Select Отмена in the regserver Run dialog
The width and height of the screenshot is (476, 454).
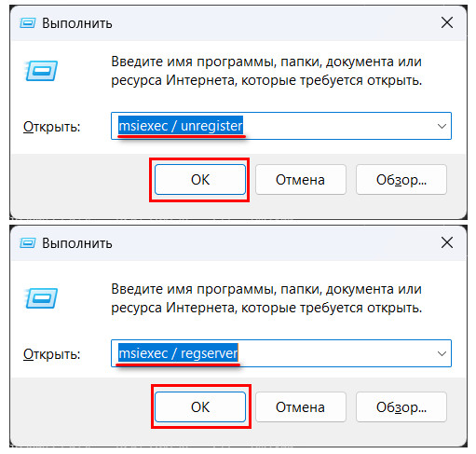301,407
